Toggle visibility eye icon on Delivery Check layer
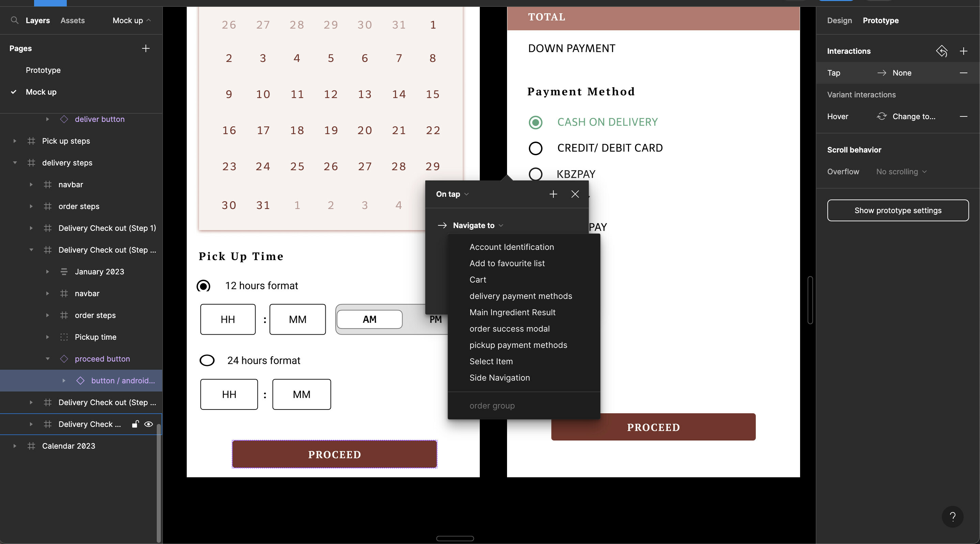 click(x=148, y=423)
